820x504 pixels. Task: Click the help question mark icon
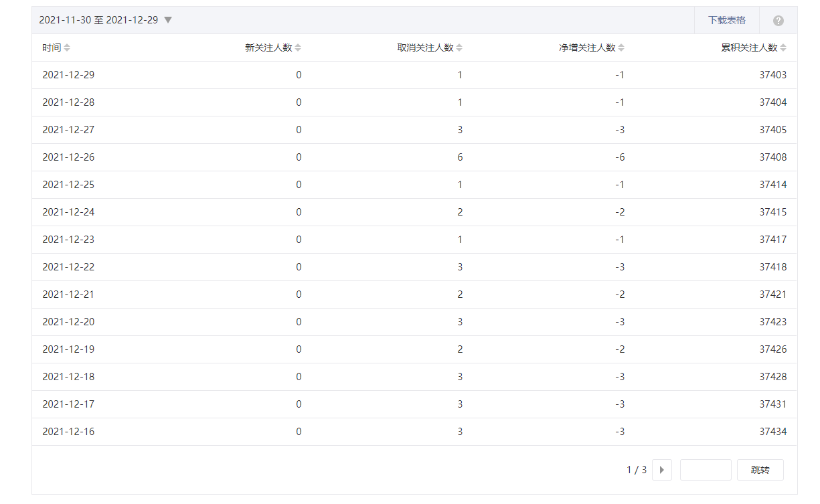(x=778, y=21)
